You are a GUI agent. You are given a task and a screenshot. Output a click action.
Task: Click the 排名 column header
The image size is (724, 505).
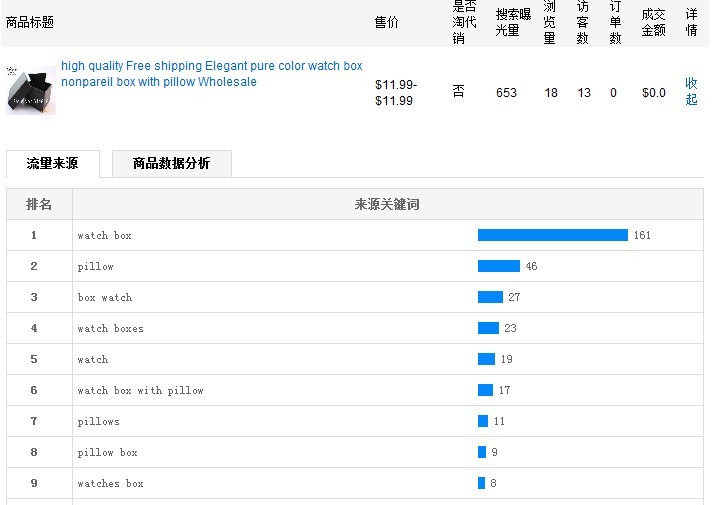point(39,204)
